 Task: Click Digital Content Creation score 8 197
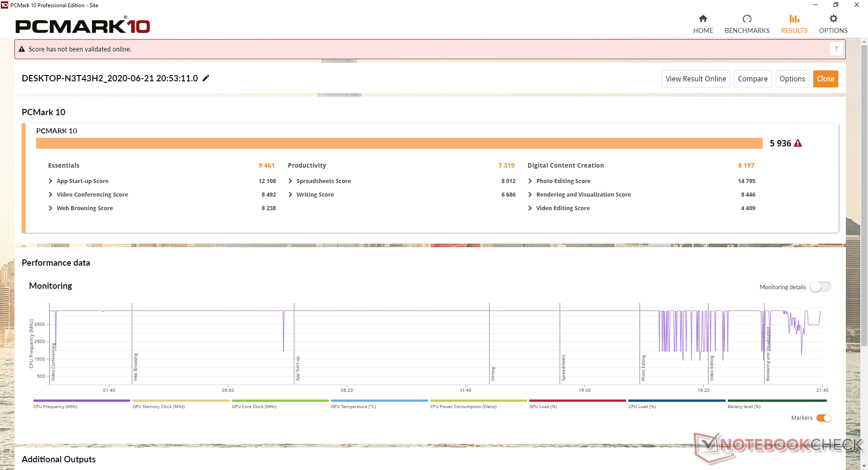click(x=746, y=165)
